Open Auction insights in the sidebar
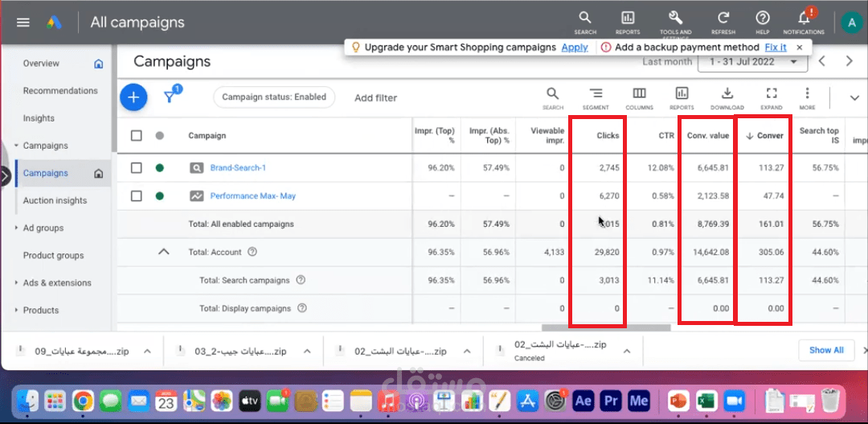The image size is (868, 424). pos(55,201)
